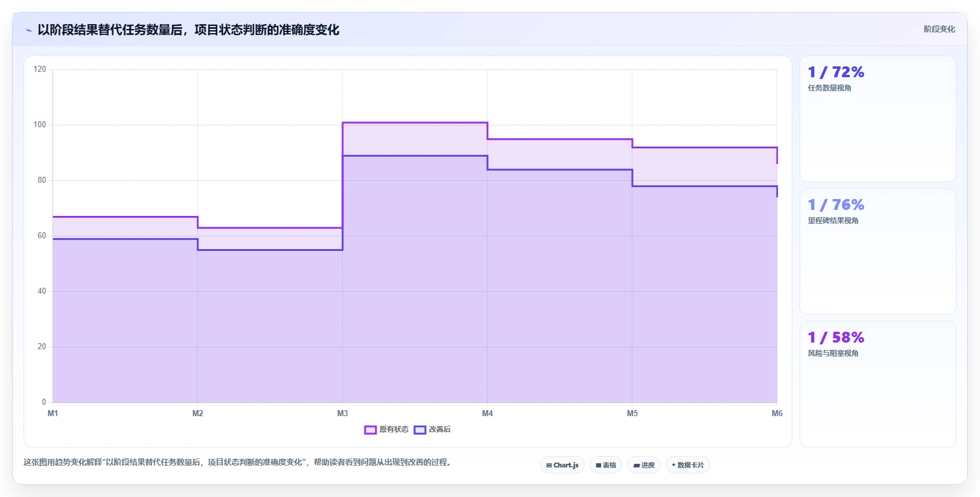This screenshot has height=497, width=980.
Task: Click the 里程碑结果视角 card label
Action: tap(833, 221)
